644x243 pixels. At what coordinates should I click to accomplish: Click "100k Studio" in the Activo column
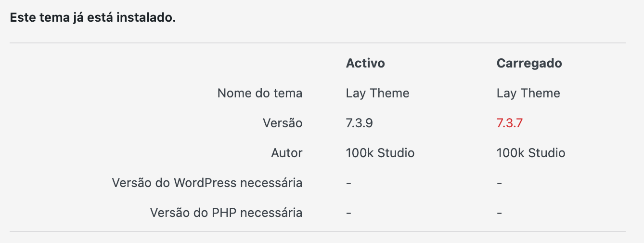380,153
